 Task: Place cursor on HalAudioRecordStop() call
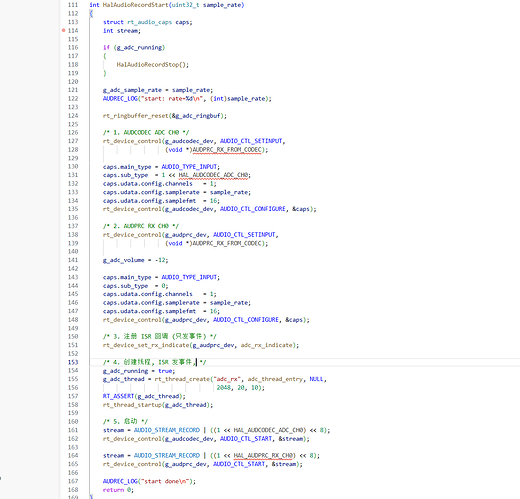pyautogui.click(x=152, y=65)
